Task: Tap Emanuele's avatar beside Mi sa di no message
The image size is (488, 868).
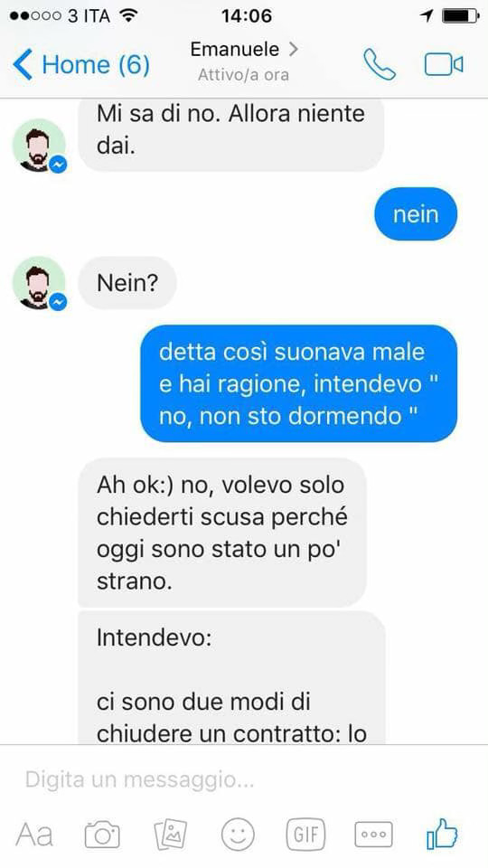Action: [x=39, y=146]
